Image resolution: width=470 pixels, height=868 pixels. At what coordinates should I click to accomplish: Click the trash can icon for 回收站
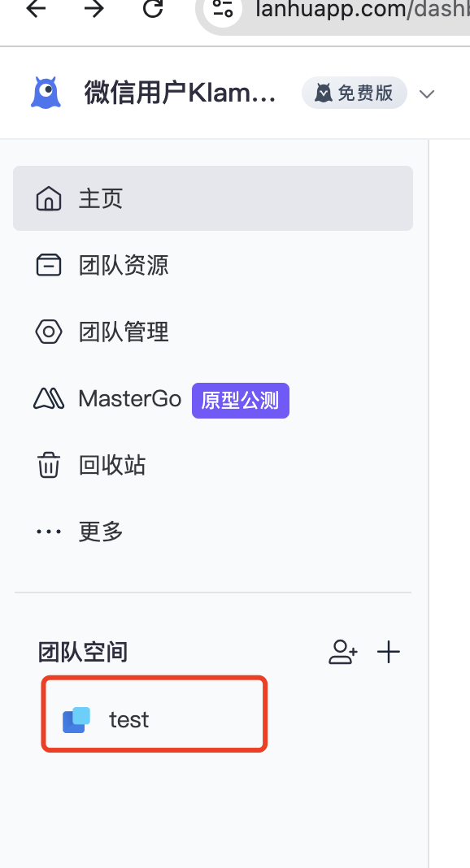49,464
